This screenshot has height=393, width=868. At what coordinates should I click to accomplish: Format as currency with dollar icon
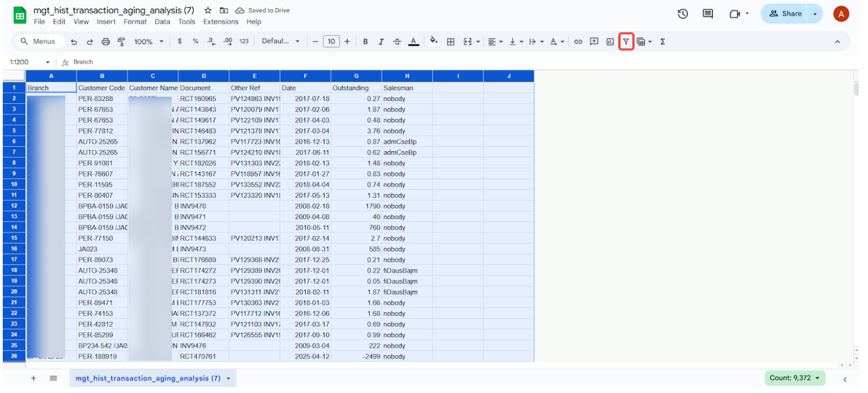point(180,41)
